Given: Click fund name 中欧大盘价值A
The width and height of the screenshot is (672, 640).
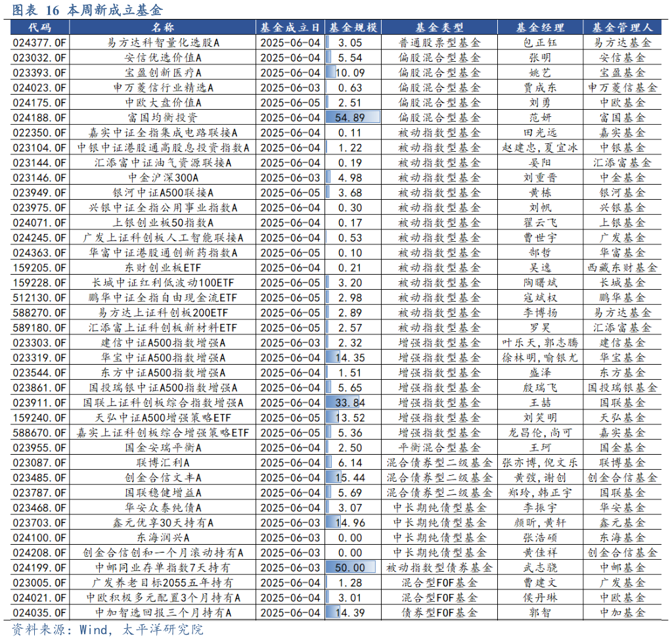Looking at the screenshot, I should click(163, 103).
